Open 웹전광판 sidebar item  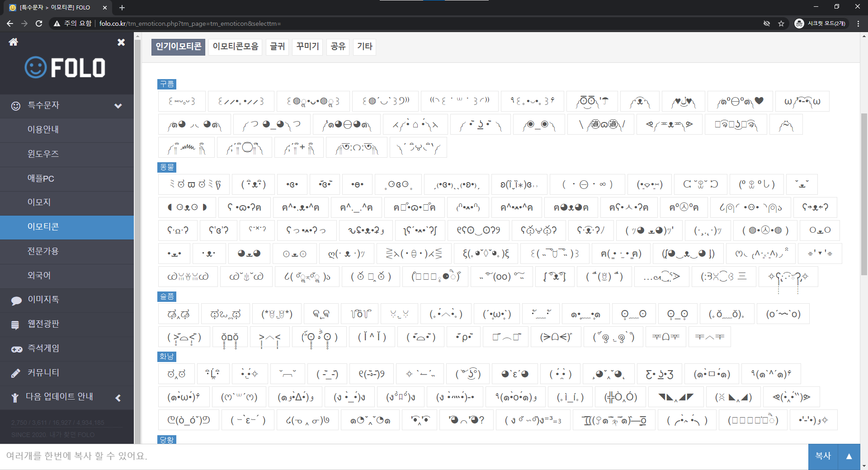pos(43,324)
